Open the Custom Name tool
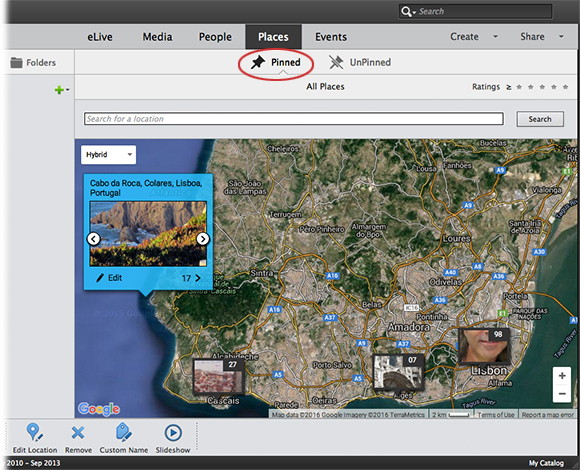Image resolution: width=580 pixels, height=470 pixels. [124, 439]
